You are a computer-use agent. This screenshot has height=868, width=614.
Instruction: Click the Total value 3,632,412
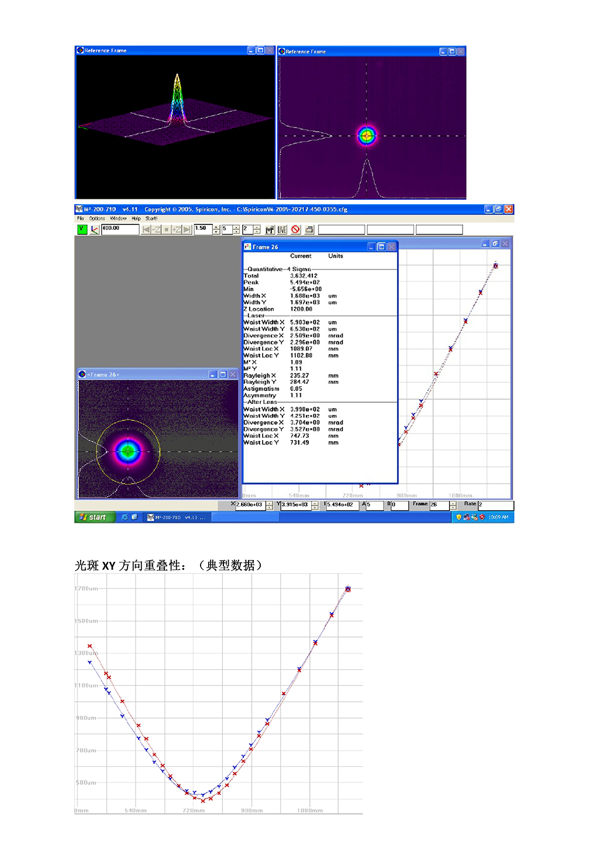pyautogui.click(x=303, y=276)
